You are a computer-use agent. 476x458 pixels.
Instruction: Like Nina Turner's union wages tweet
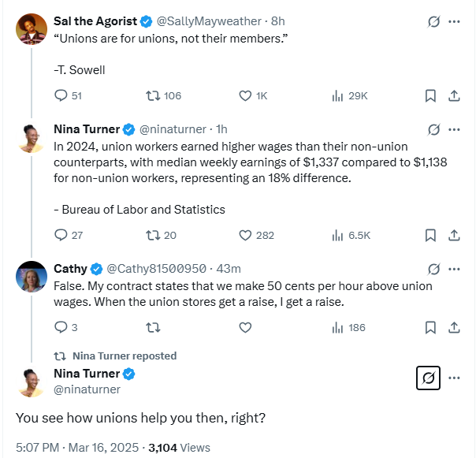[x=245, y=235]
